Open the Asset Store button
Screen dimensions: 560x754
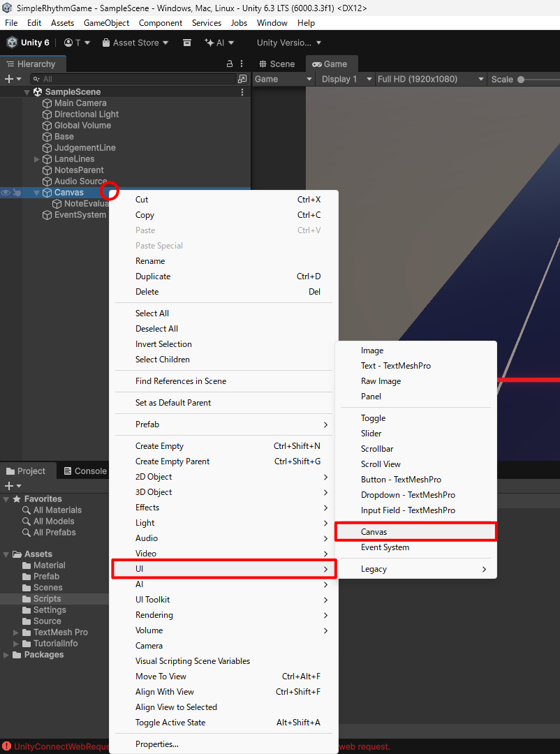pyautogui.click(x=135, y=43)
